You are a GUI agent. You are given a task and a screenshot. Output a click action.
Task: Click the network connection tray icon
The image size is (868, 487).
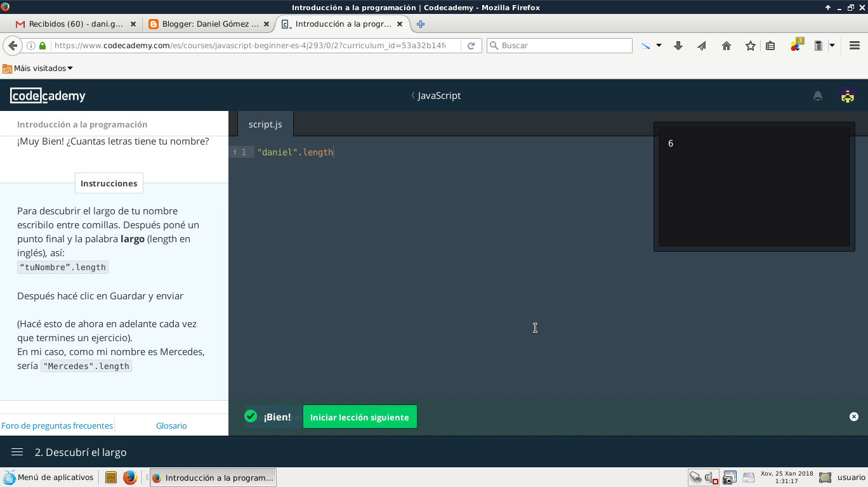(696, 477)
